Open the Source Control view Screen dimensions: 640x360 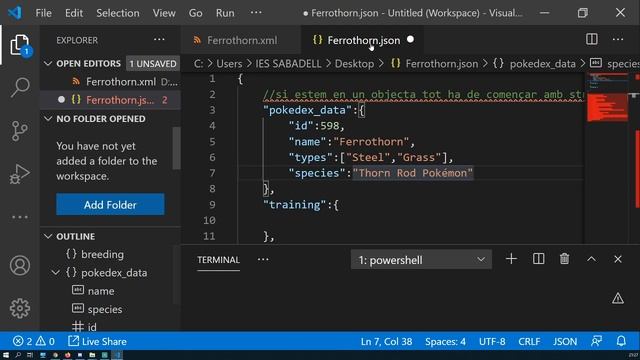[x=20, y=131]
